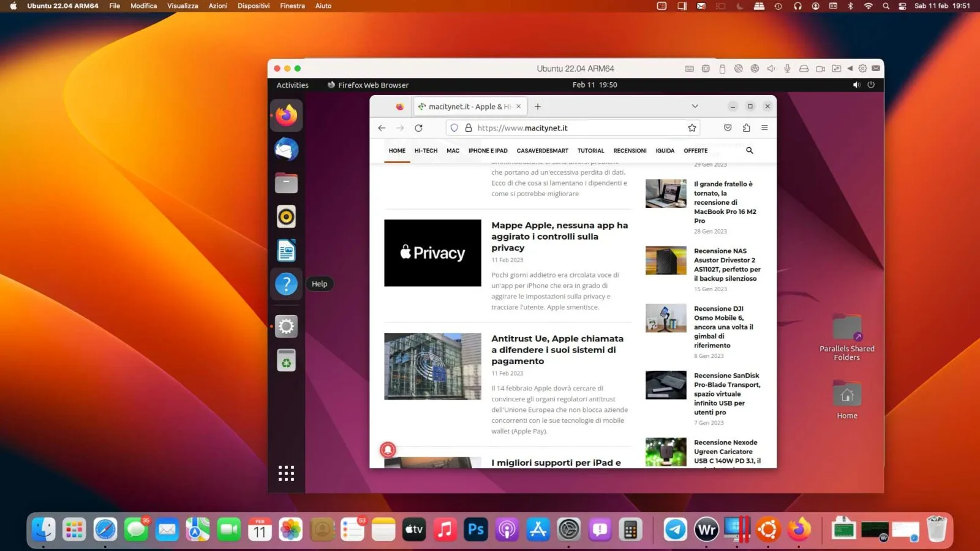Open MacBook Pro 16 M2 review link
Image resolution: width=980 pixels, height=551 pixels.
pos(725,202)
